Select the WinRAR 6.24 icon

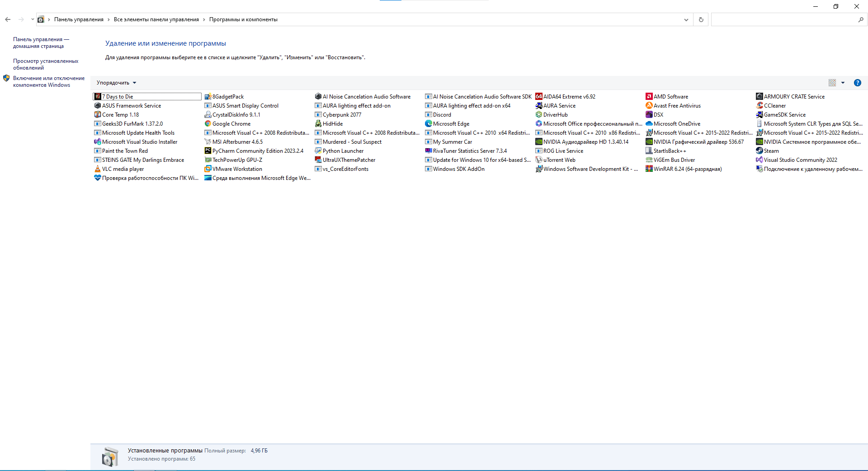(x=649, y=169)
